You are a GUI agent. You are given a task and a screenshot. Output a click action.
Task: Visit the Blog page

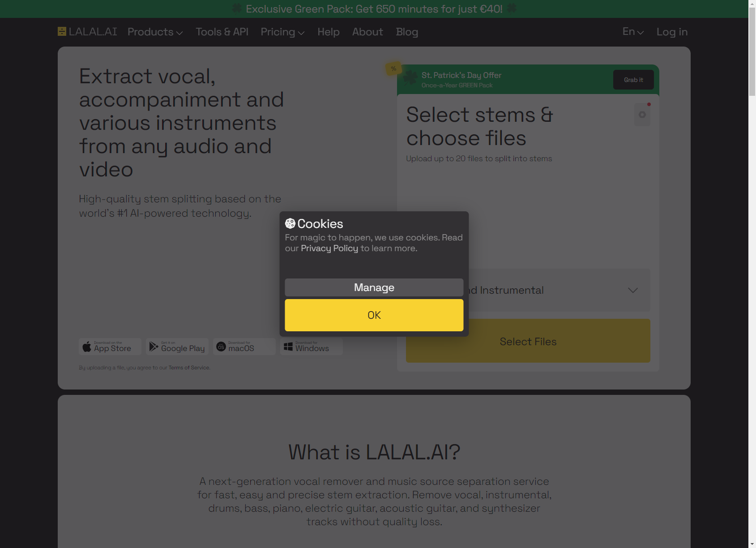pyautogui.click(x=407, y=32)
